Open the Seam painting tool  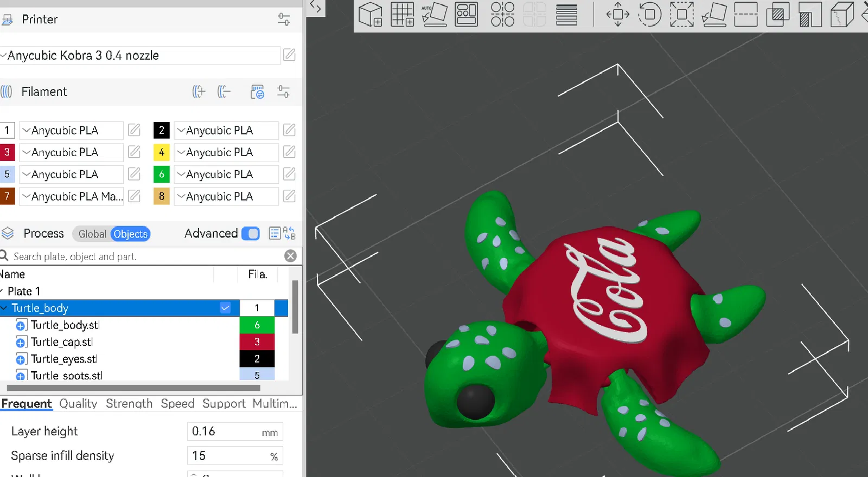tap(842, 15)
